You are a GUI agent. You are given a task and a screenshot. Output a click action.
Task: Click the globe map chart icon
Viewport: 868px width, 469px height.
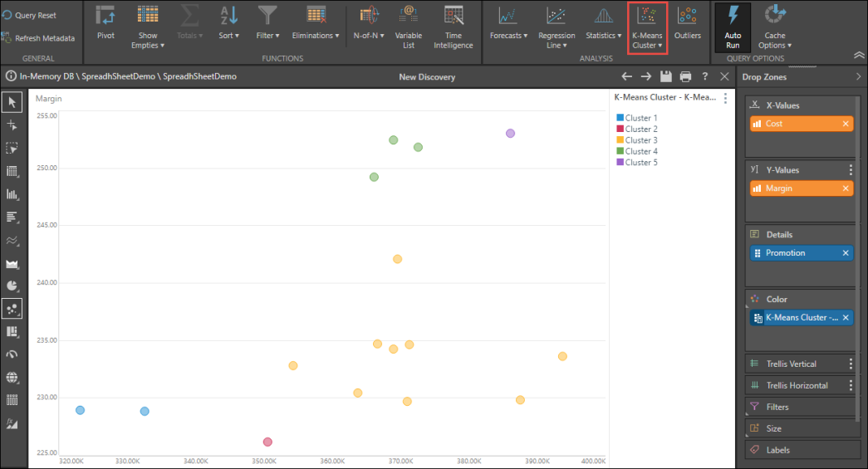12,377
